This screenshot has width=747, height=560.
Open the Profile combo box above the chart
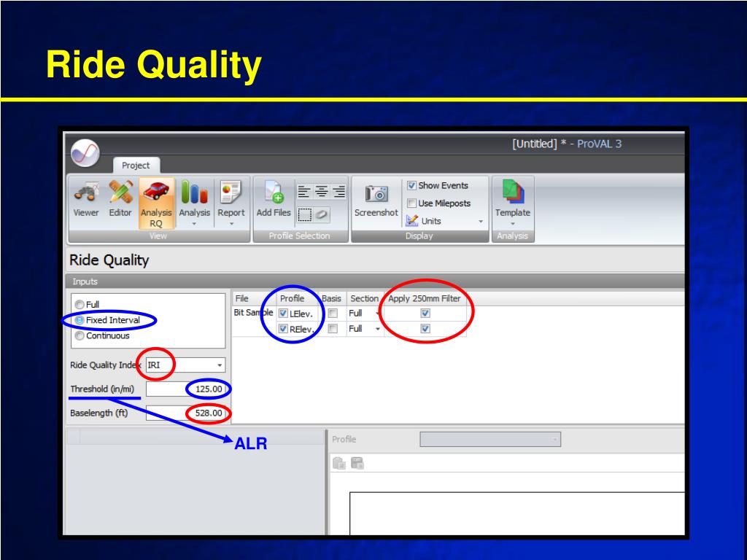tap(490, 439)
